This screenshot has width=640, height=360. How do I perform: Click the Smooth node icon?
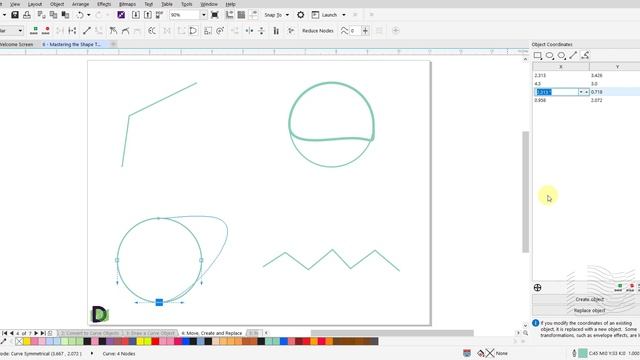pyautogui.click(x=125, y=31)
